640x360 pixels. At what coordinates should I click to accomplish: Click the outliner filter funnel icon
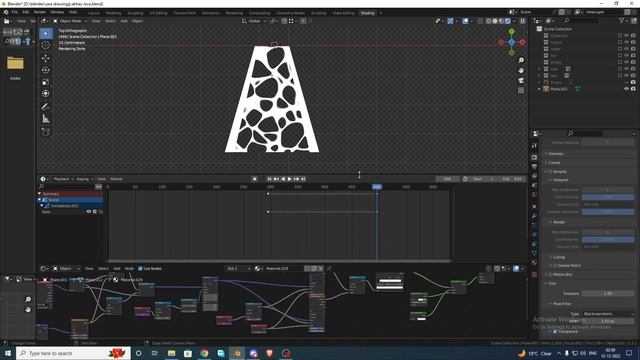click(621, 20)
